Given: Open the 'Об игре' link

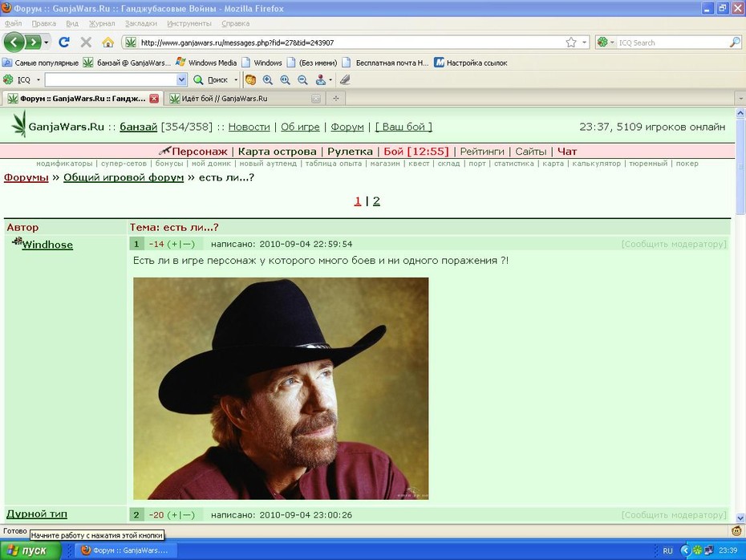Looking at the screenshot, I should tap(300, 127).
